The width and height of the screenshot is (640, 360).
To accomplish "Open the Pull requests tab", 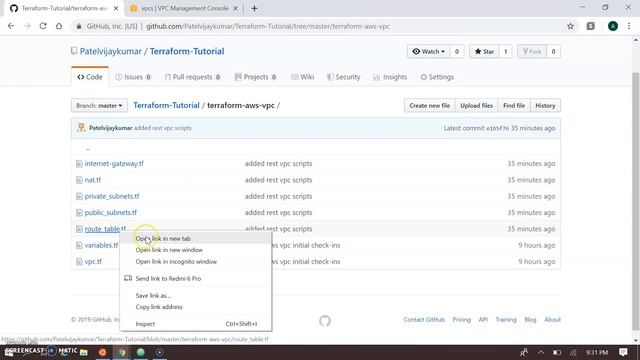I will point(192,77).
